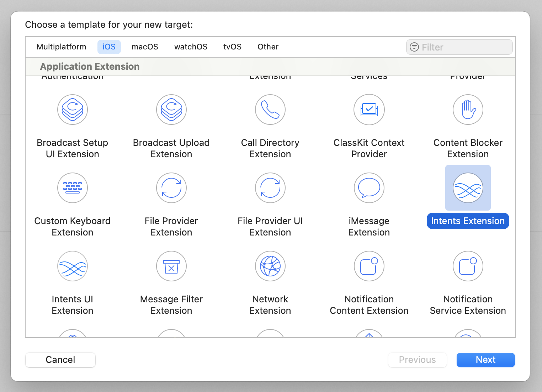
Task: Pick the File Provider Extension icon
Action: (171, 188)
